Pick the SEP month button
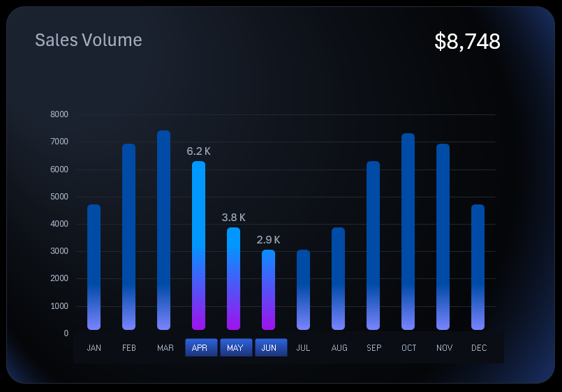Screen dimensions: 562x392 tap(374, 347)
